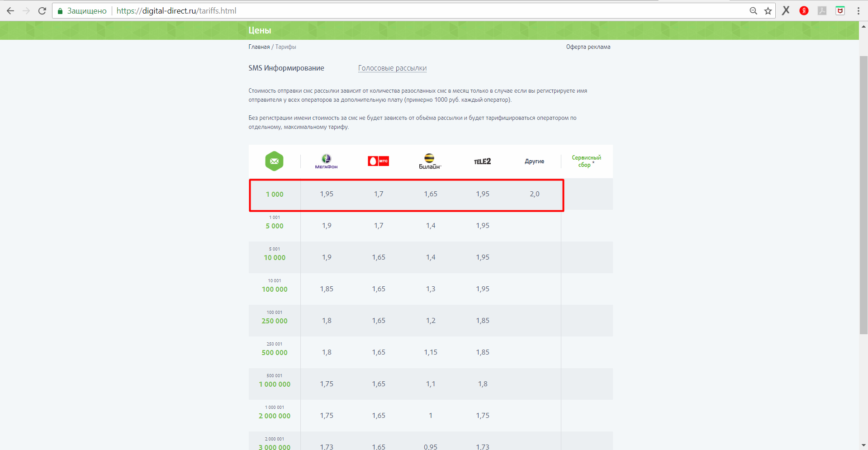
Task: Click the Билайн logo
Action: (430, 161)
